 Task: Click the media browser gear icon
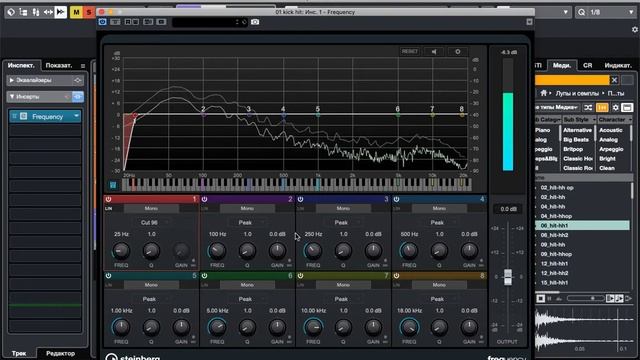[x=616, y=107]
